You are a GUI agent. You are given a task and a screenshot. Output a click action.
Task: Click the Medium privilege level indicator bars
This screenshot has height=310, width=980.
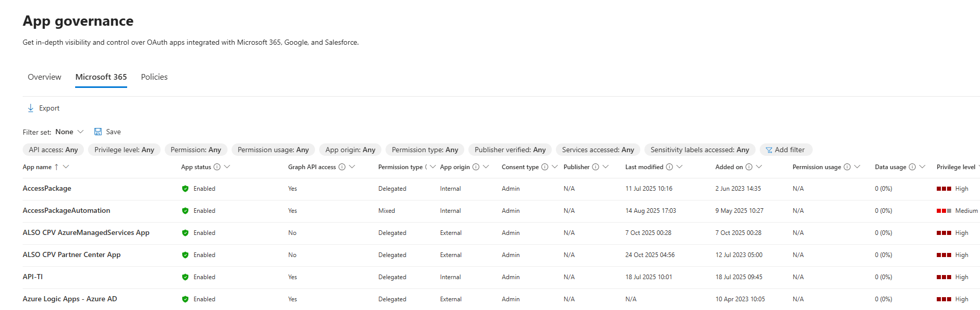coord(943,211)
